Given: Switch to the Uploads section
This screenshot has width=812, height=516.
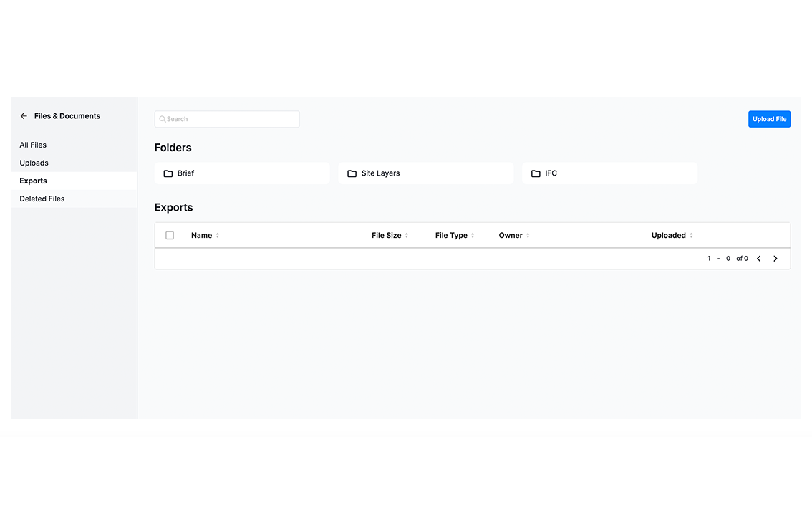Looking at the screenshot, I should [34, 163].
